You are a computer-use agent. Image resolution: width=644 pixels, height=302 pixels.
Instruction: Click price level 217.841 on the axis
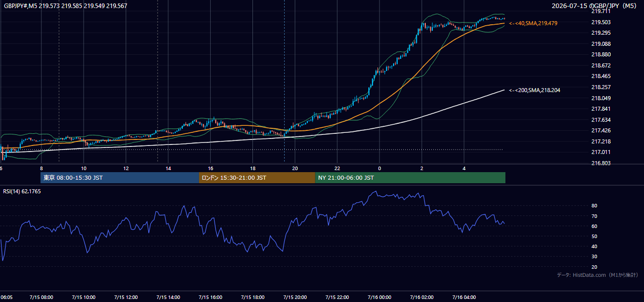pos(601,109)
